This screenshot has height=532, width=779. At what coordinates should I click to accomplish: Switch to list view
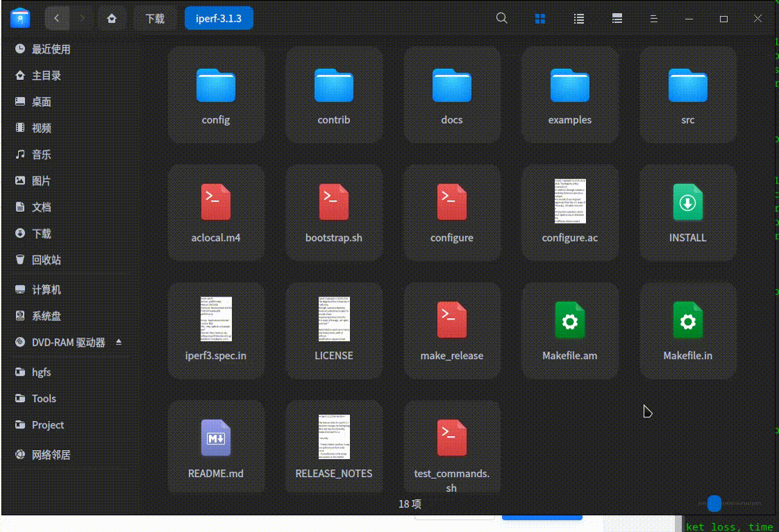579,19
